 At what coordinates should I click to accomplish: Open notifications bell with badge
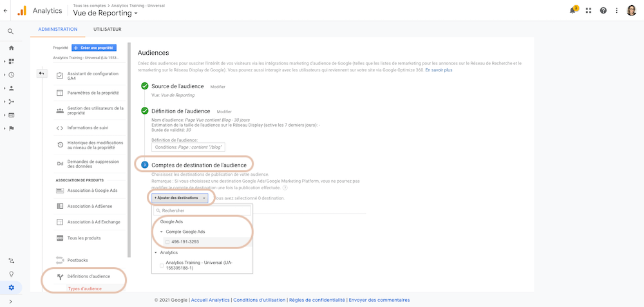573,10
